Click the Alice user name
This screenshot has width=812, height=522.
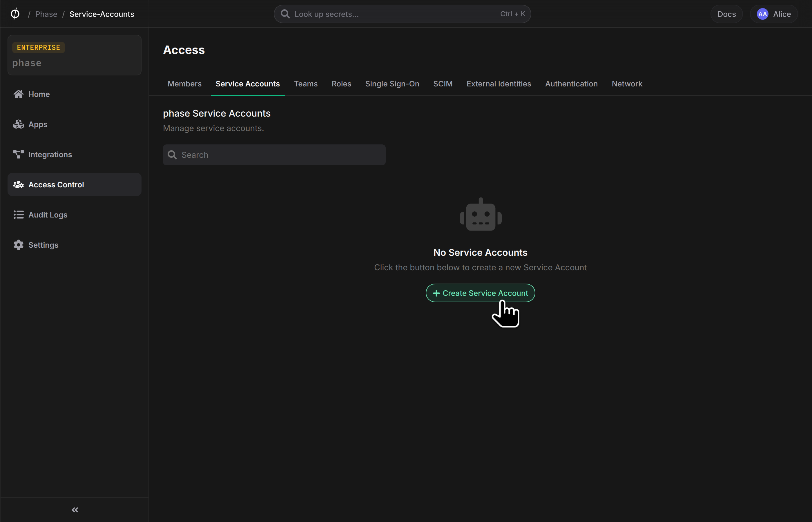782,14
